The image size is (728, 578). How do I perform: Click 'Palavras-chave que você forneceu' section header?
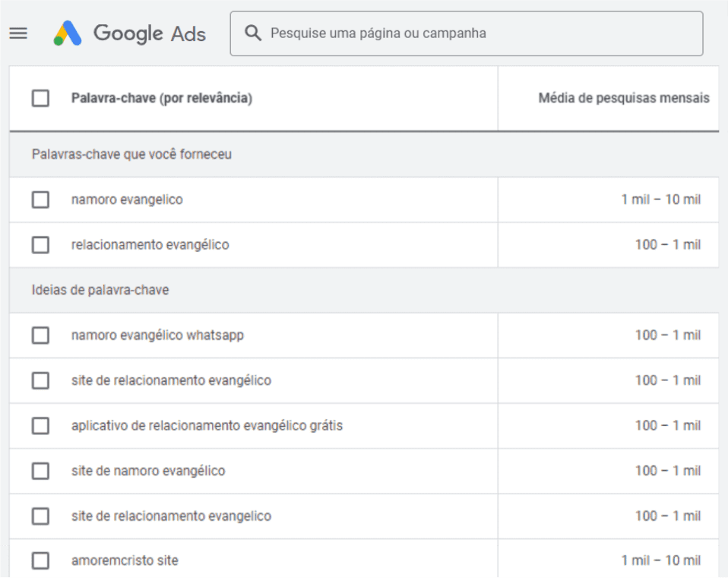(x=131, y=154)
